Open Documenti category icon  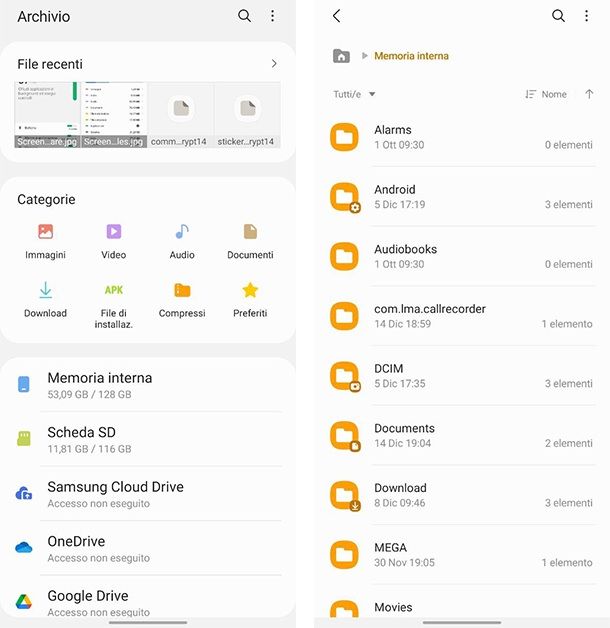tap(250, 231)
